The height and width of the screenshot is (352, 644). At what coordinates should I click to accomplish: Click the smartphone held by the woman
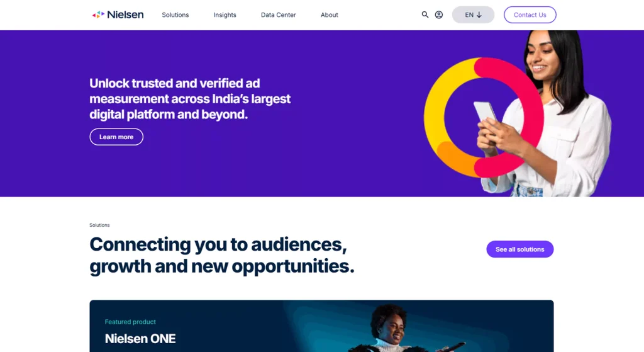click(x=485, y=113)
